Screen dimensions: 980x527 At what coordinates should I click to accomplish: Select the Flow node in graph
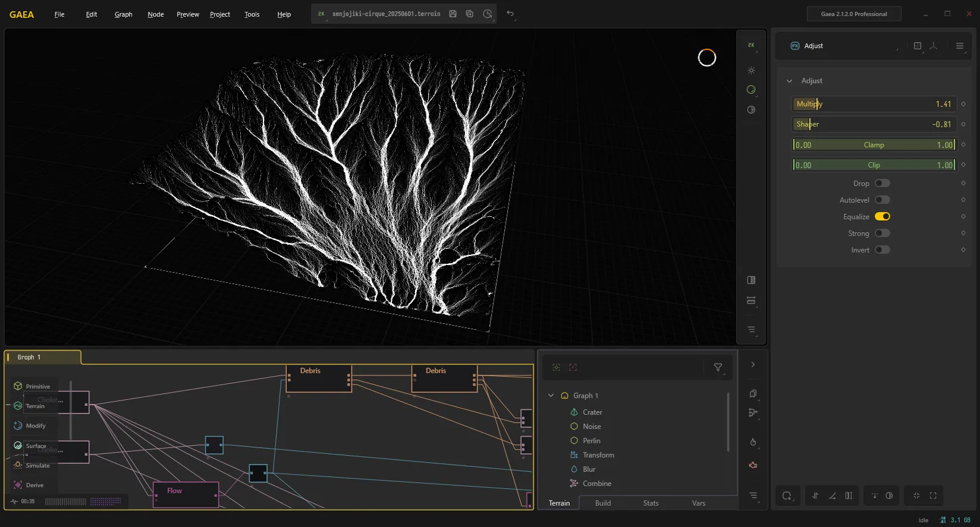click(x=186, y=495)
